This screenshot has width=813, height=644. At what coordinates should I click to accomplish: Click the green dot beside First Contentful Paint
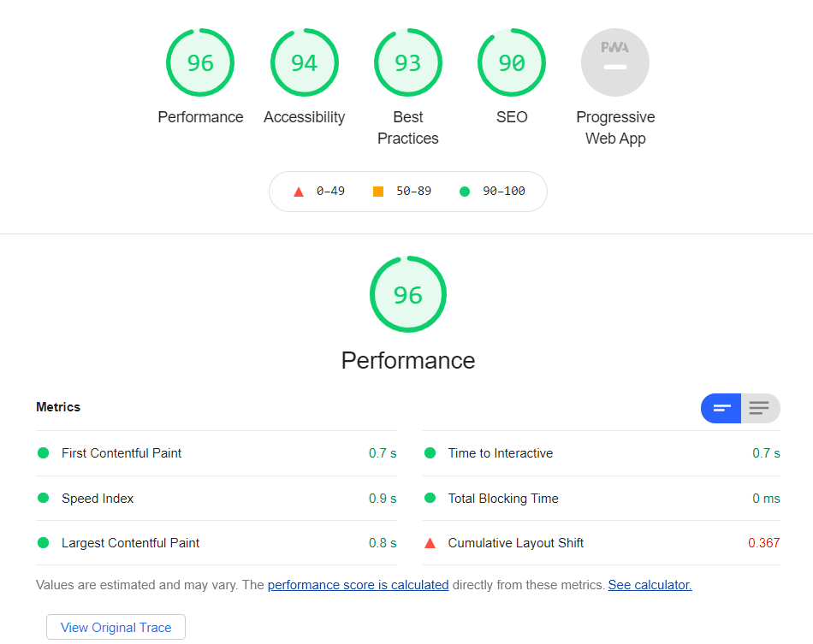[43, 453]
